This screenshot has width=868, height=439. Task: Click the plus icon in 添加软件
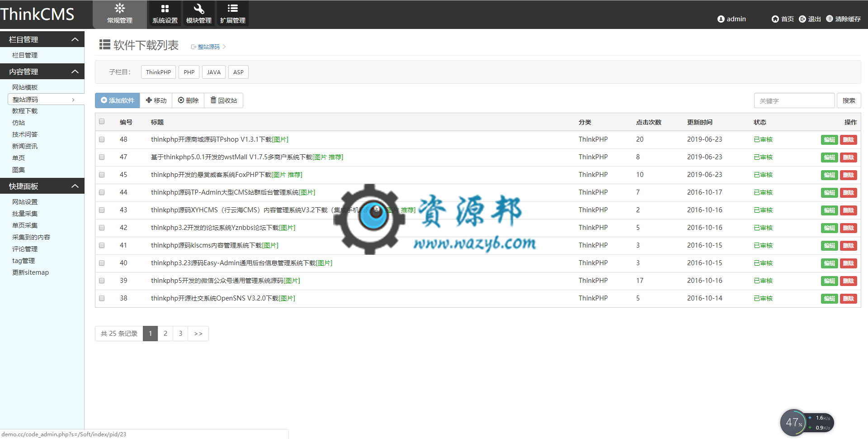coord(104,100)
